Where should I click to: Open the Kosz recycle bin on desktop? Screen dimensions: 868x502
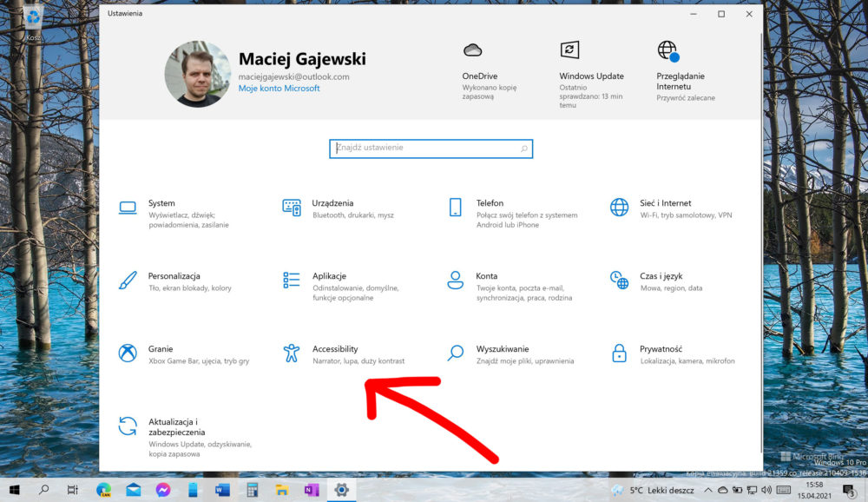click(33, 23)
